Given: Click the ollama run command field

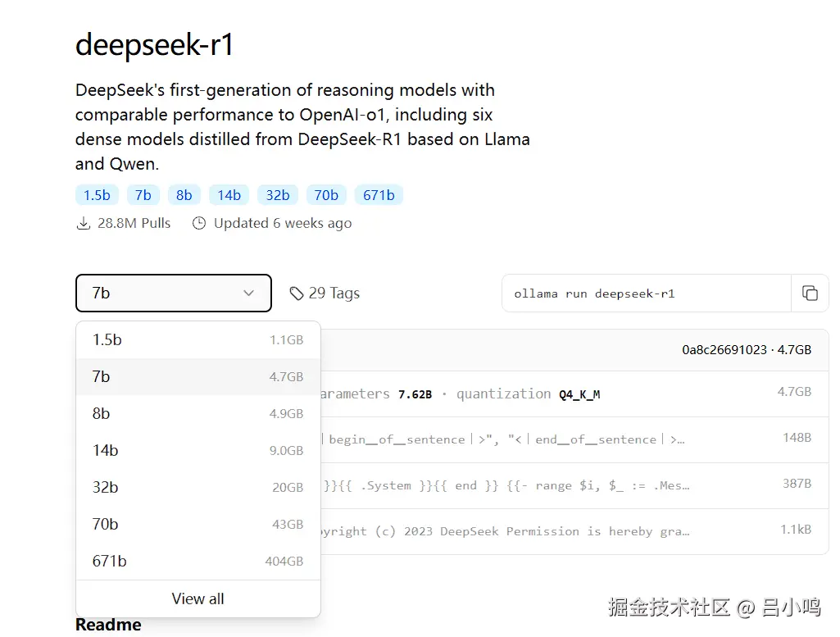Looking at the screenshot, I should [646, 293].
